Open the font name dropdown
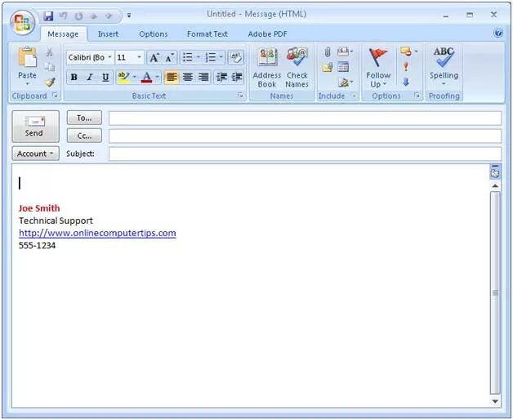513x420 pixels. coord(110,58)
